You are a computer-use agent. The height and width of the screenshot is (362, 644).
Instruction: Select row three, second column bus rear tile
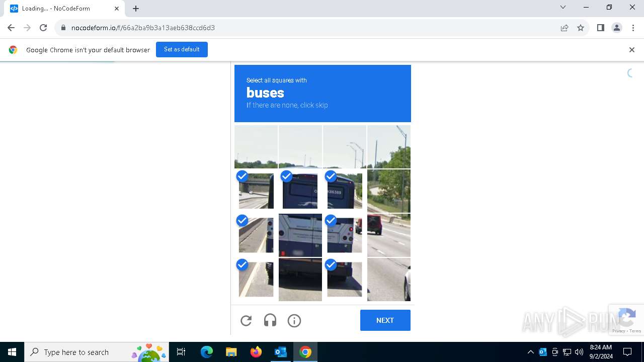[300, 235]
